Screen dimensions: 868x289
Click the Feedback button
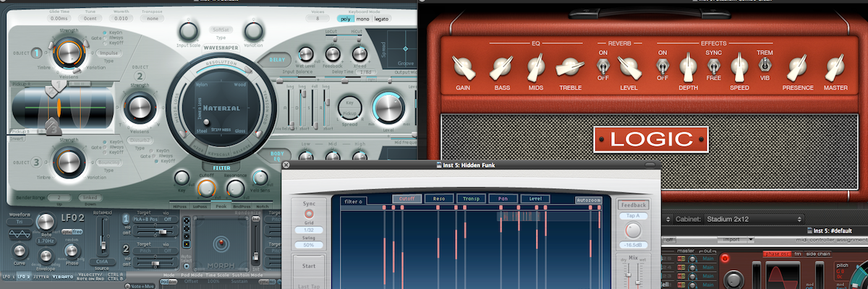coord(634,205)
